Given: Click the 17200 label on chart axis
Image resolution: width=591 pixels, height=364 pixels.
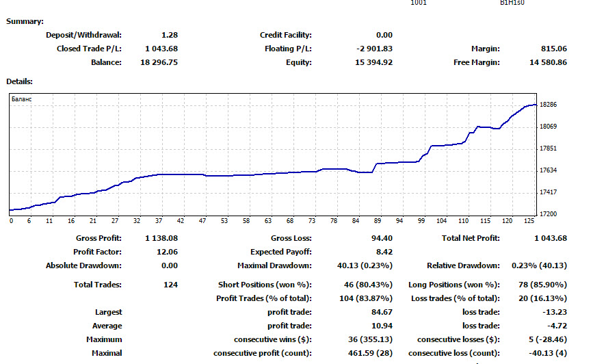Looking at the screenshot, I should click(x=548, y=214).
